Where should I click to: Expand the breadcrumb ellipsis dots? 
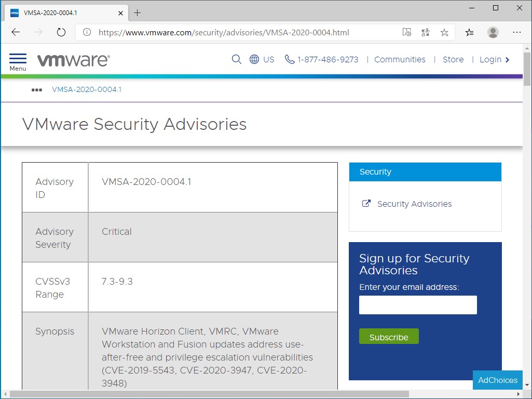coord(37,89)
